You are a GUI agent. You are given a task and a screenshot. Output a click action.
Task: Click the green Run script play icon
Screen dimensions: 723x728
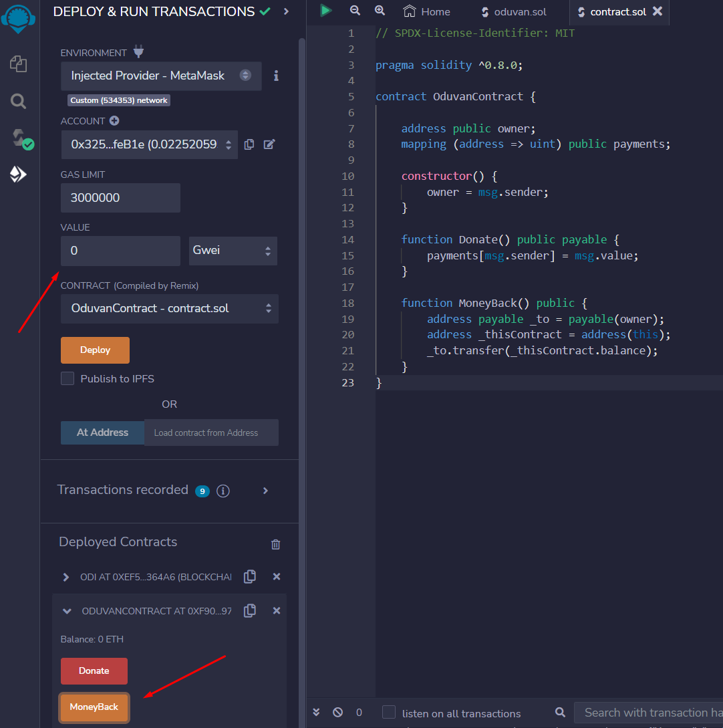(326, 10)
